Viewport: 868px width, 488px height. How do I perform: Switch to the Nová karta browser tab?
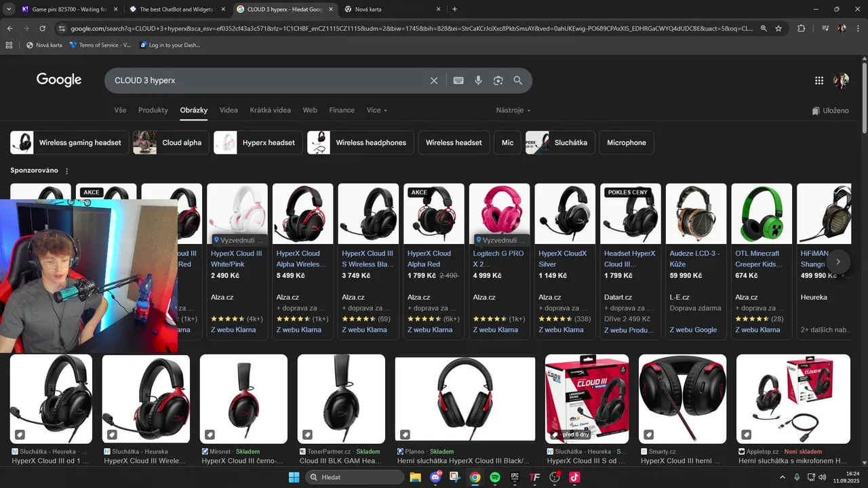[392, 9]
